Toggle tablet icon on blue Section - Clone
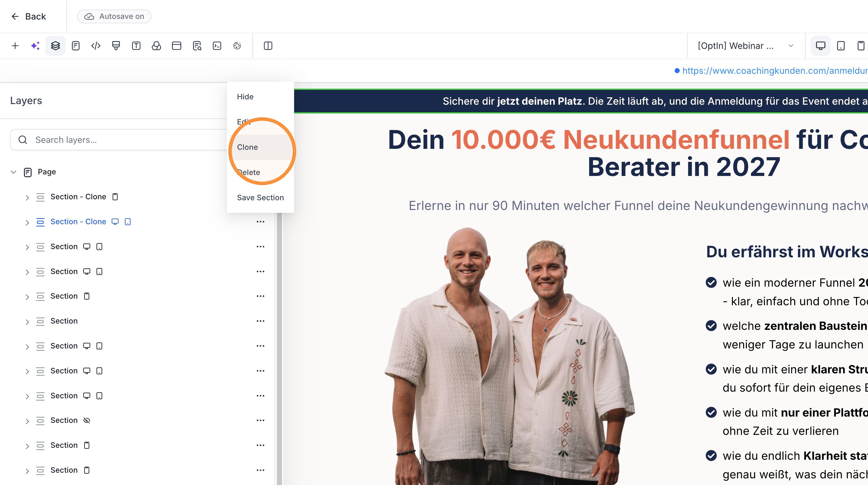 [128, 222]
